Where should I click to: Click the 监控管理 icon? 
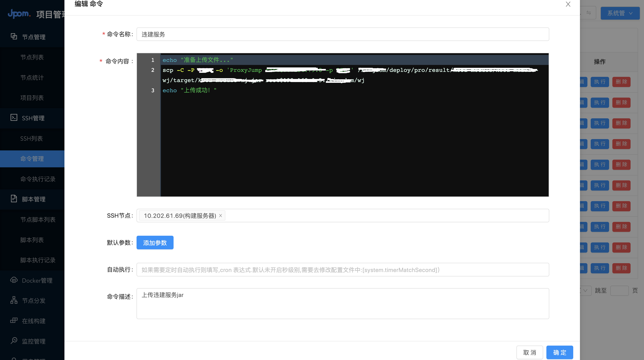pos(14,341)
